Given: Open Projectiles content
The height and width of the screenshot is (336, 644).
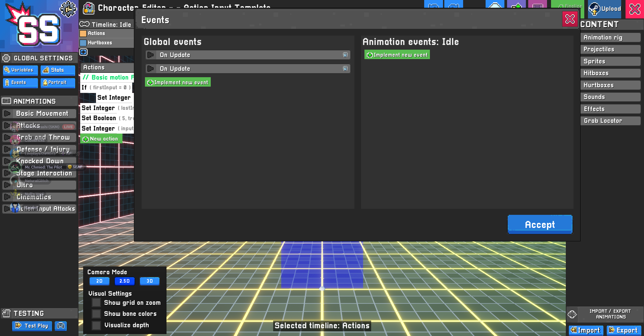Looking at the screenshot, I should (x=610, y=49).
